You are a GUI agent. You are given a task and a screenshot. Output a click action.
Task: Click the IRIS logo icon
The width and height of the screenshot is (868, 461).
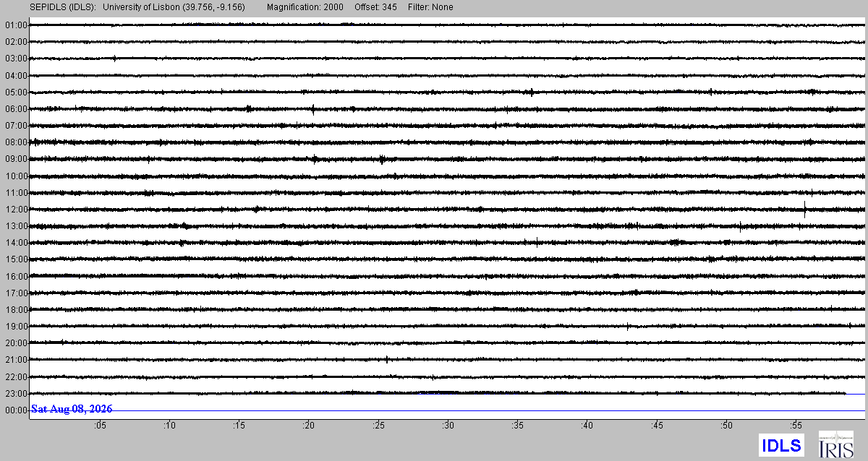coord(835,444)
